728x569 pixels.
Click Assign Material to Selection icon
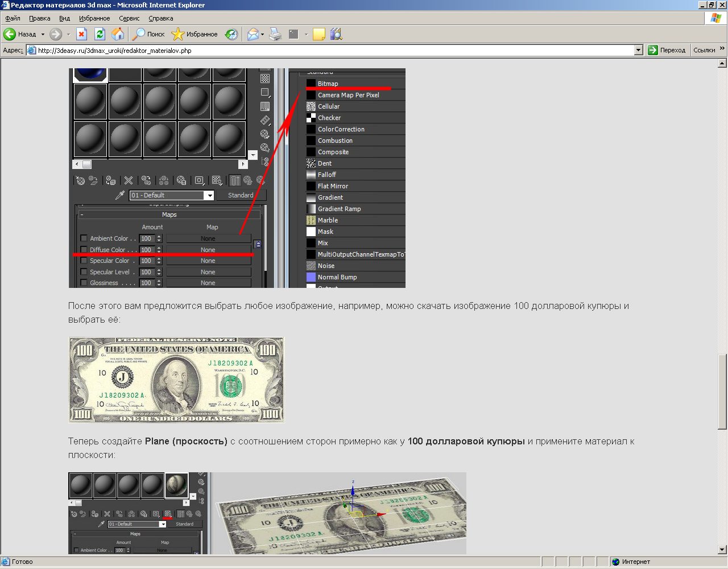[x=111, y=180]
